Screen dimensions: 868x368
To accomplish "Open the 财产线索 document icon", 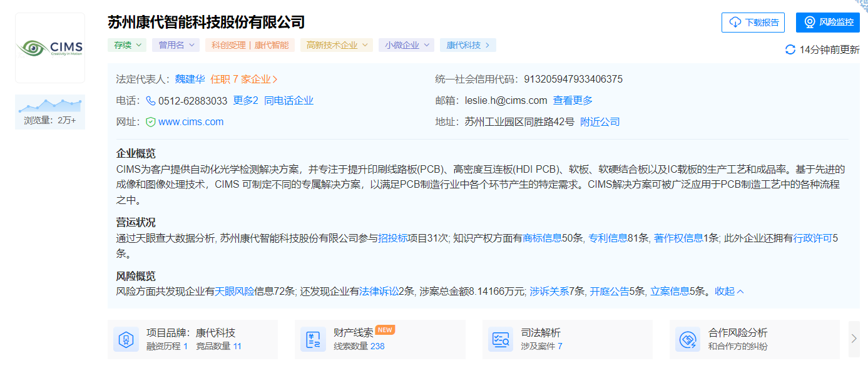I will tap(314, 340).
